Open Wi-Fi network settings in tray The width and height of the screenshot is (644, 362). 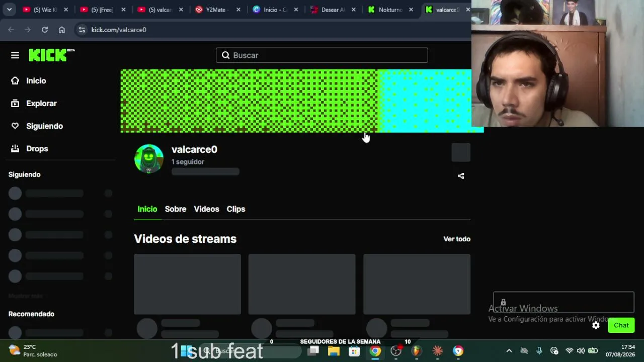570,351
